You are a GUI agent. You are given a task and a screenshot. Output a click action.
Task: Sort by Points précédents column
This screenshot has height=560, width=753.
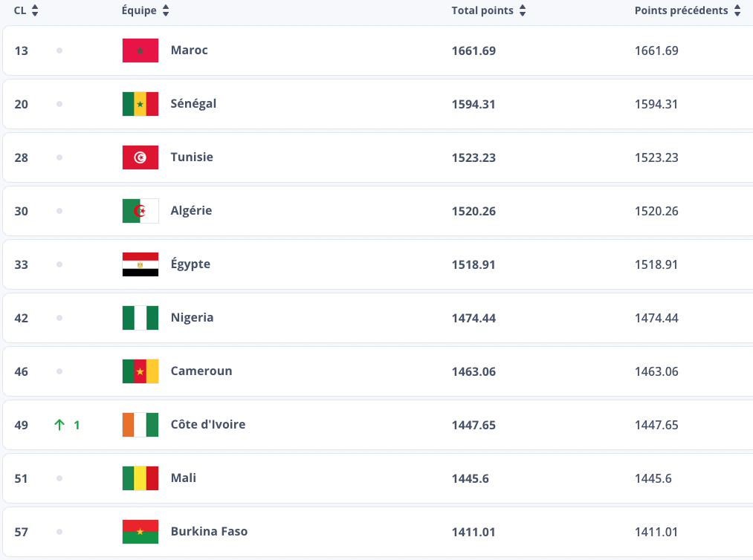[737, 11]
